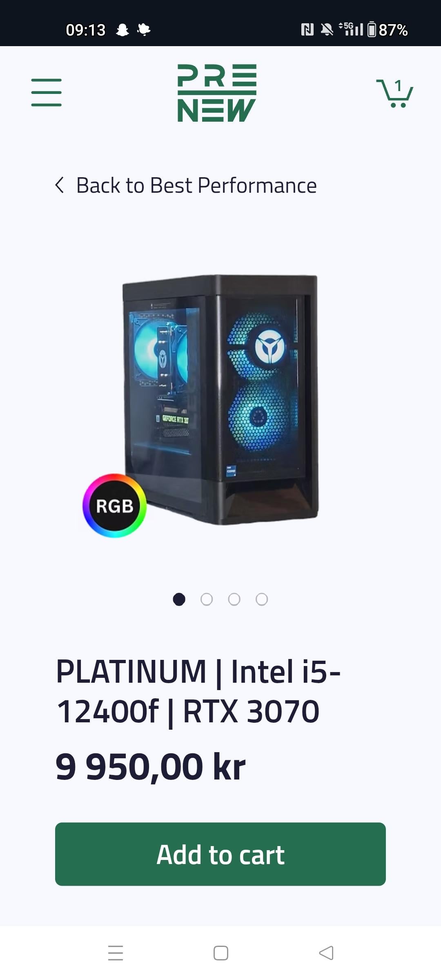Select the third image carousel dot

(234, 599)
